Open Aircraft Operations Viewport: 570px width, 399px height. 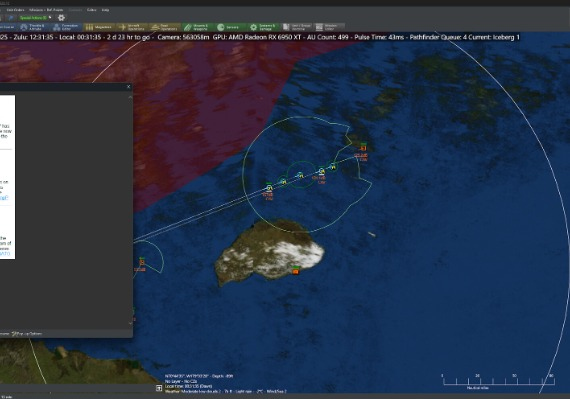[132, 27]
